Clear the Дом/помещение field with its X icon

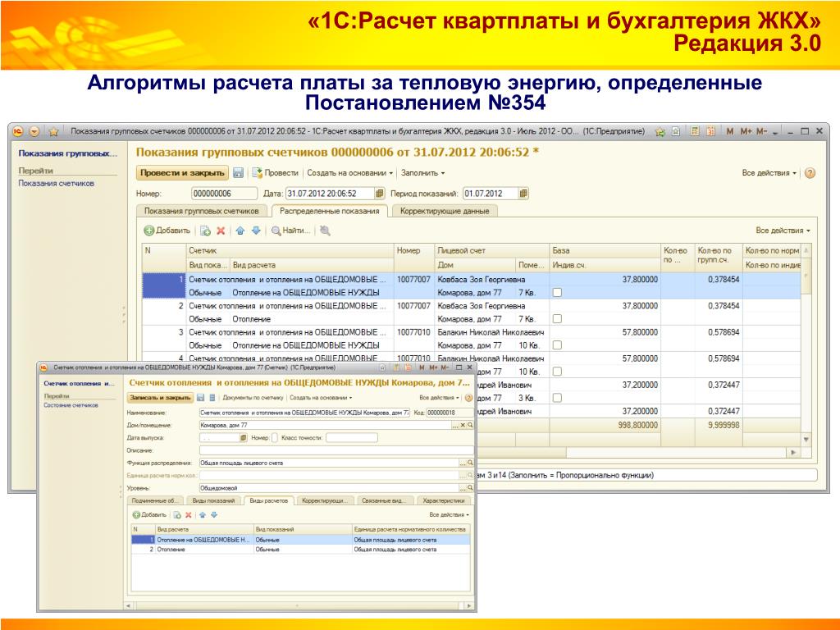[463, 426]
